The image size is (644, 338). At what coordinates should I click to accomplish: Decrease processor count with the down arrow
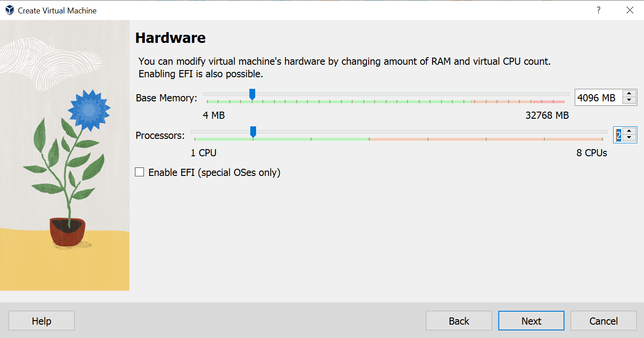[629, 138]
